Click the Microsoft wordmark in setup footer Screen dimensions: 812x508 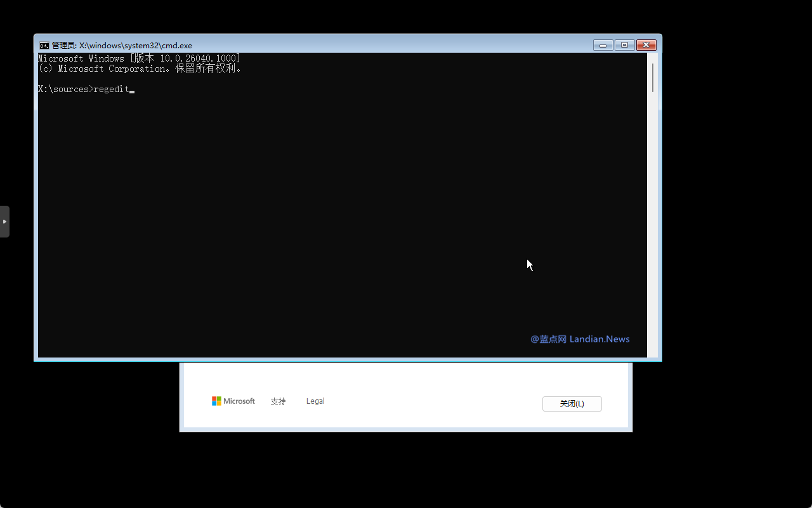pyautogui.click(x=239, y=401)
